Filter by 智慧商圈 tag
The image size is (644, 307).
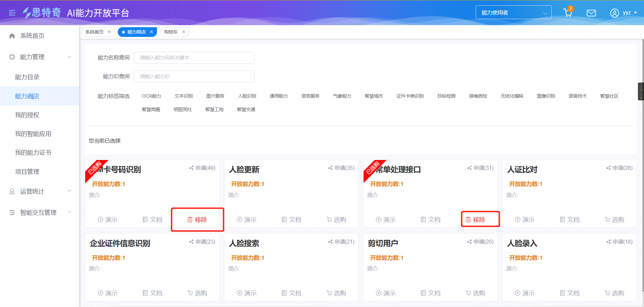pyautogui.click(x=151, y=109)
